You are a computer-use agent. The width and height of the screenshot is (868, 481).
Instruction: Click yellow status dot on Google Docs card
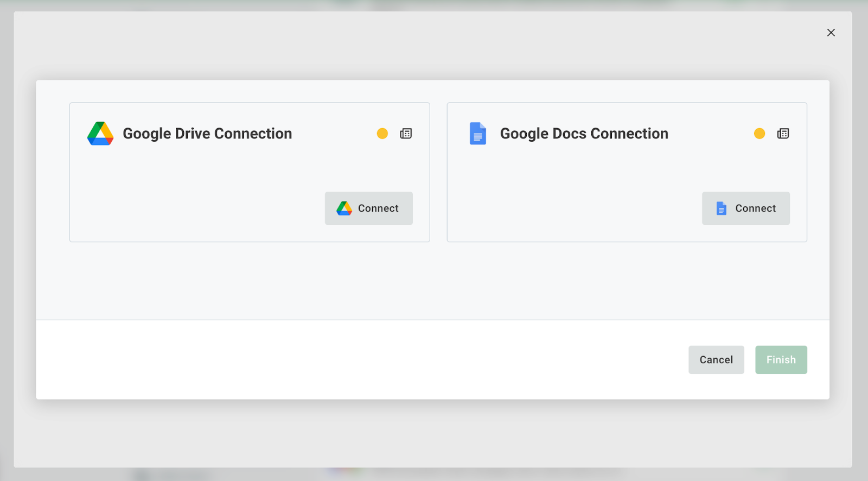pos(759,134)
